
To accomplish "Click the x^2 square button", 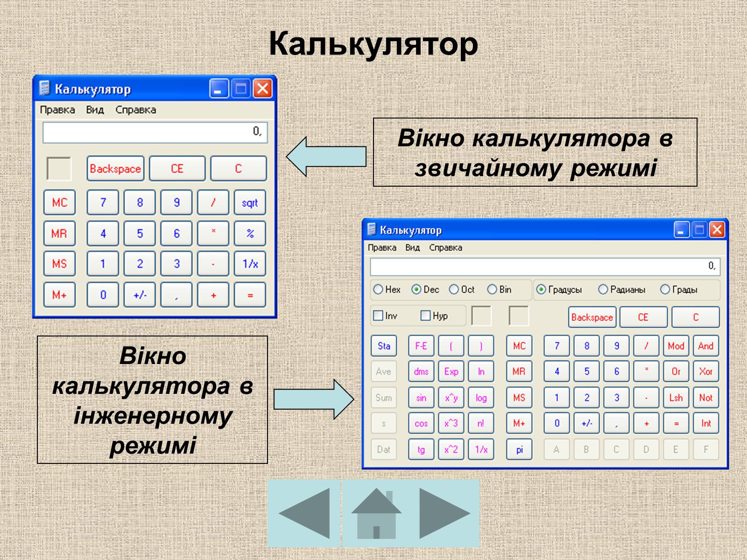I will pos(451,449).
